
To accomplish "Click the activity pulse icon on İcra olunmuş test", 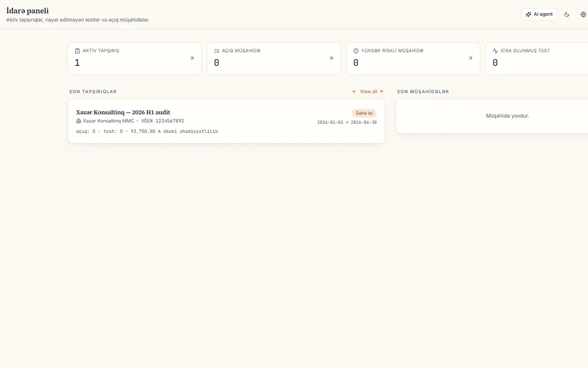I will click(495, 51).
